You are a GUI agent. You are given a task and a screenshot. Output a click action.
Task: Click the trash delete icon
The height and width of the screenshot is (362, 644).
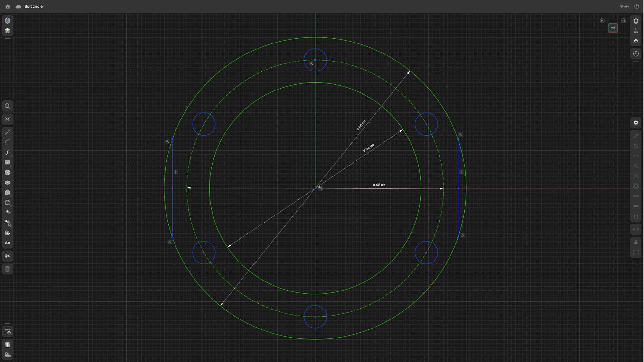7,269
